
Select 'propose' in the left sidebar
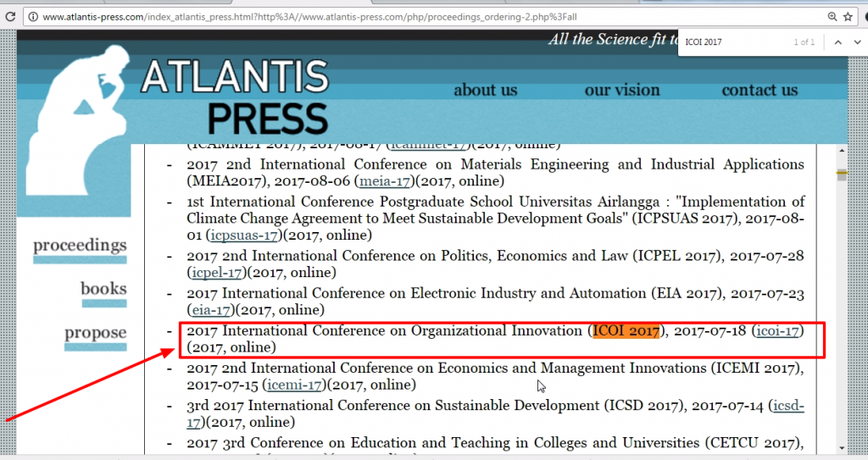[95, 333]
